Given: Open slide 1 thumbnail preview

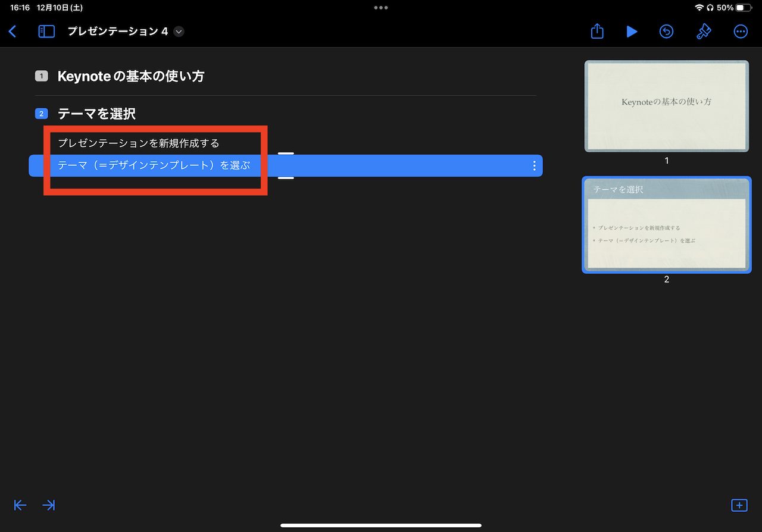Looking at the screenshot, I should (x=666, y=107).
